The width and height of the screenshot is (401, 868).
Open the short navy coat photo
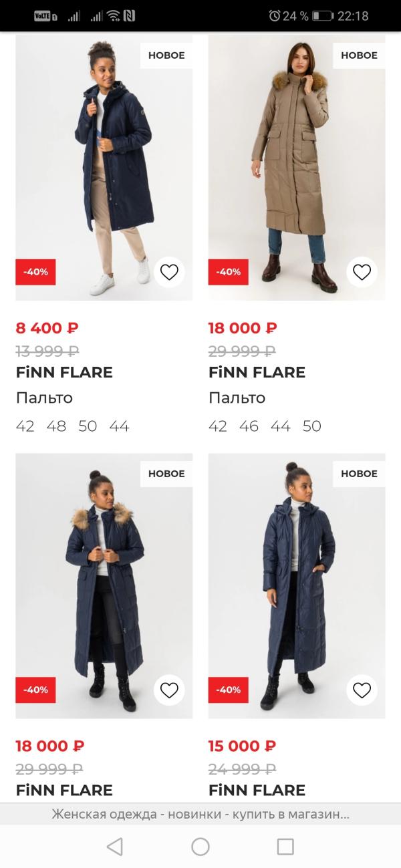click(104, 167)
